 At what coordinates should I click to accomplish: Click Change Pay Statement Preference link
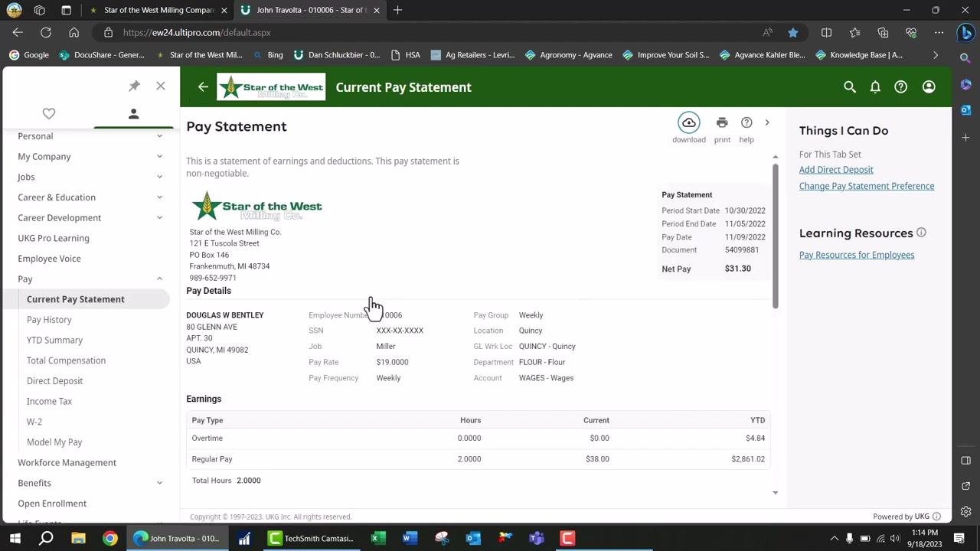coord(867,186)
